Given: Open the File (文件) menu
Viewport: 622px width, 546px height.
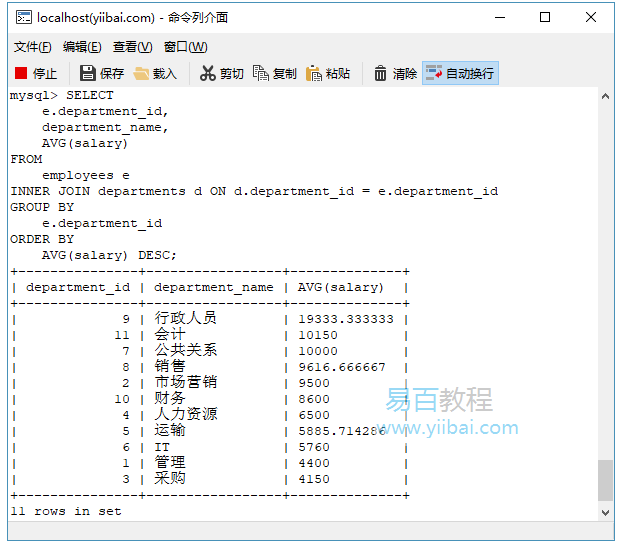Looking at the screenshot, I should point(32,47).
